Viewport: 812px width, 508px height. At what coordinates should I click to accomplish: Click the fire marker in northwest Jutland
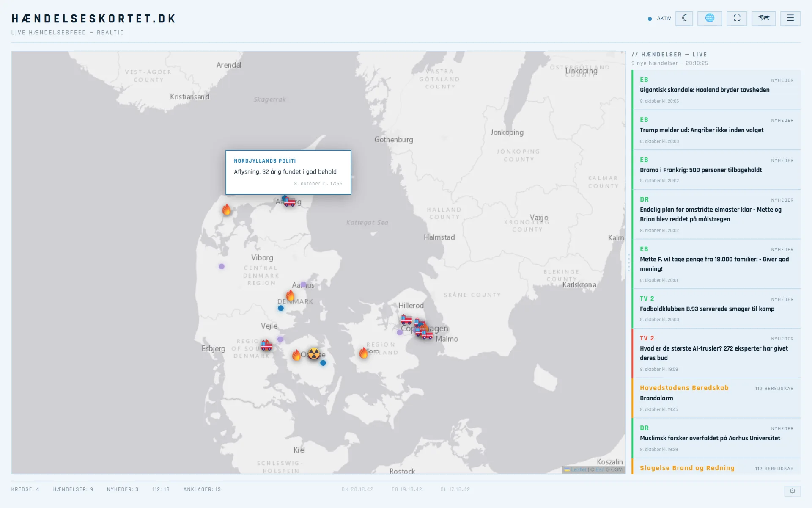(227, 210)
